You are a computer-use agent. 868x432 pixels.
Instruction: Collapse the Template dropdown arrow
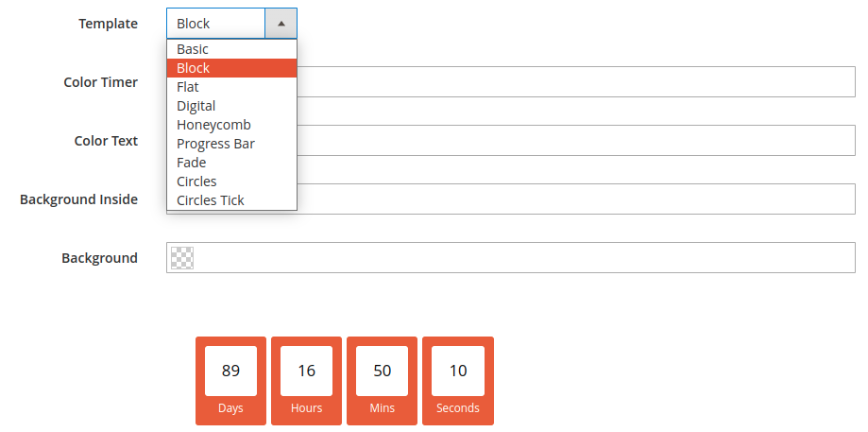coord(281,24)
